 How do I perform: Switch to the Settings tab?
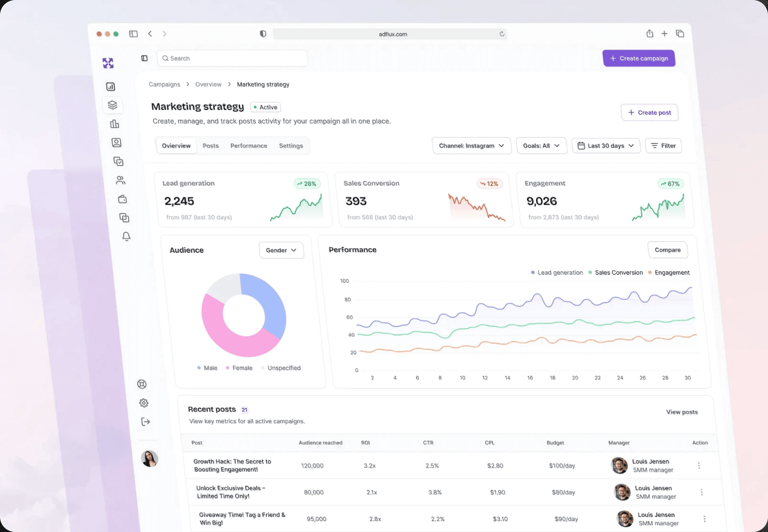pyautogui.click(x=291, y=146)
